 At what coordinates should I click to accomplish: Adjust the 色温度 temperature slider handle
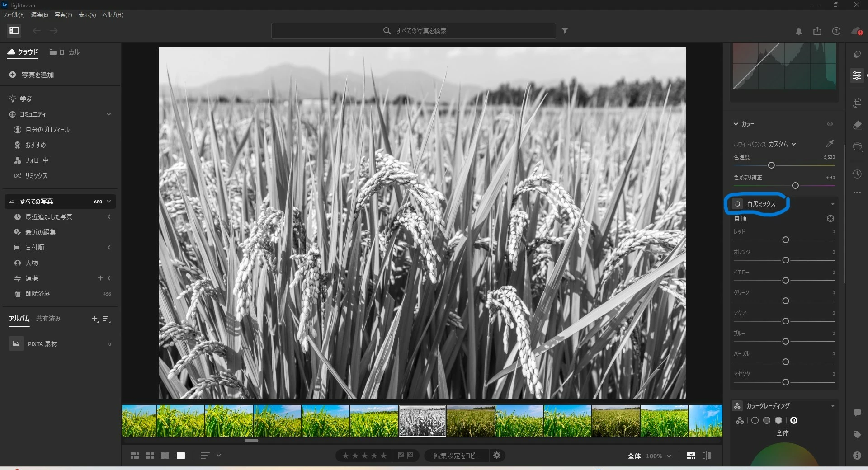pos(771,165)
